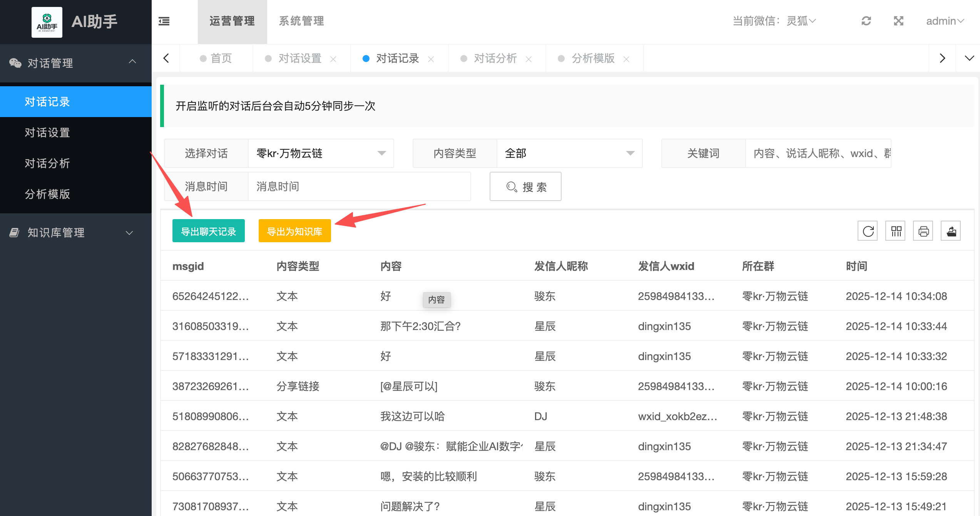Refresh the table using the circular arrow icon

868,231
